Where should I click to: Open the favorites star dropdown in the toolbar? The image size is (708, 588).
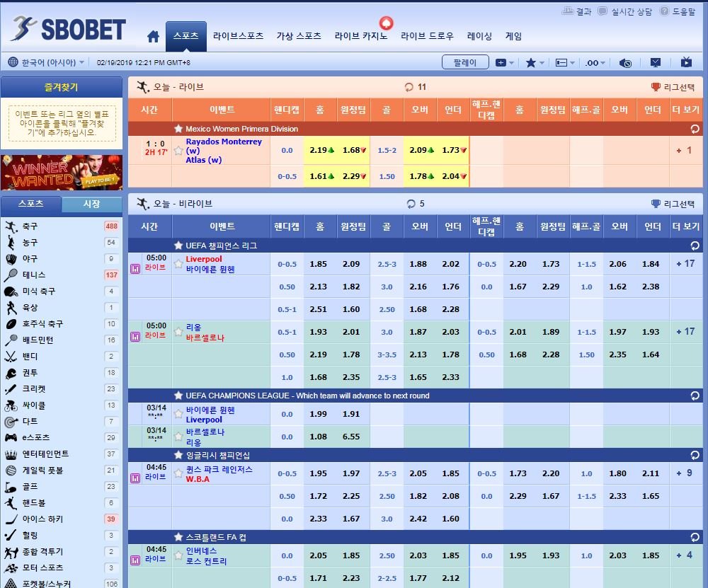535,63
